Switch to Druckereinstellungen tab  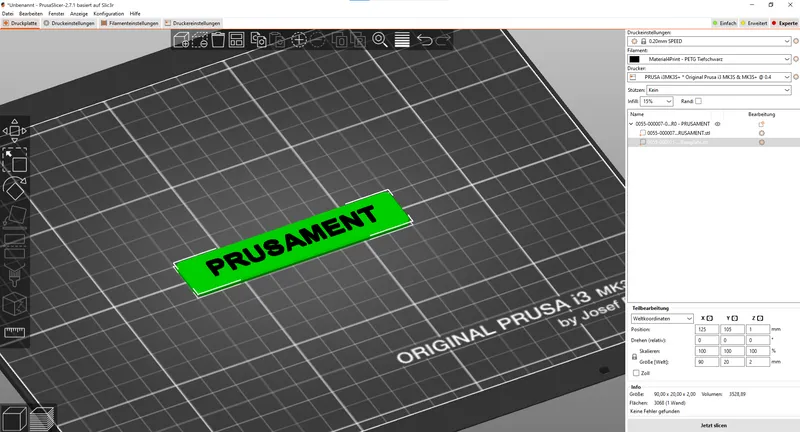click(192, 23)
